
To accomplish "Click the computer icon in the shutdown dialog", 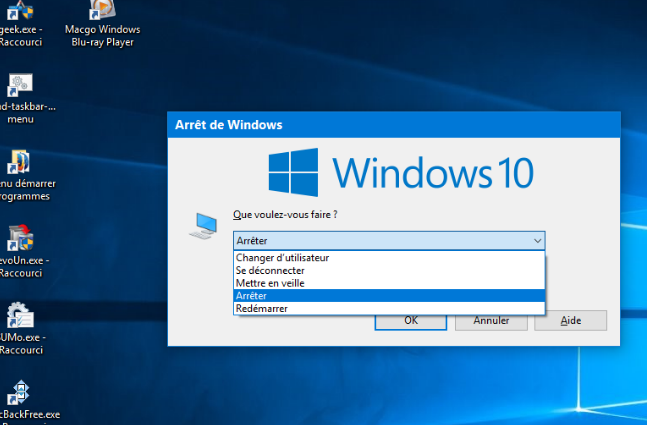I will [x=204, y=226].
